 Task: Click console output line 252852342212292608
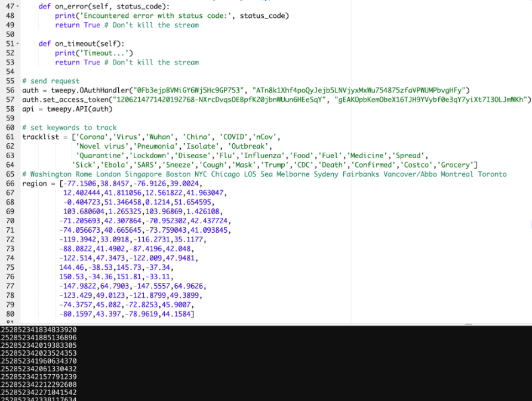(39, 384)
